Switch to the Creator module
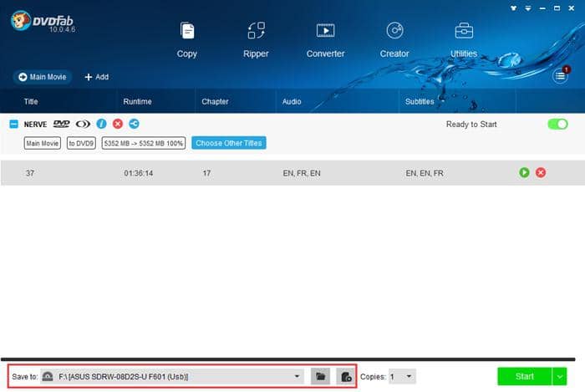585x392 pixels. pyautogui.click(x=394, y=40)
